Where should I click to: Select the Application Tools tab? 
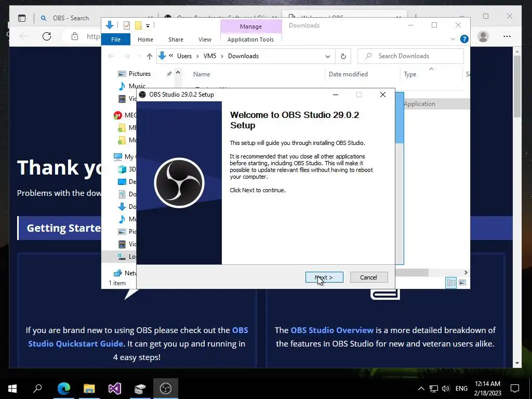pos(250,39)
